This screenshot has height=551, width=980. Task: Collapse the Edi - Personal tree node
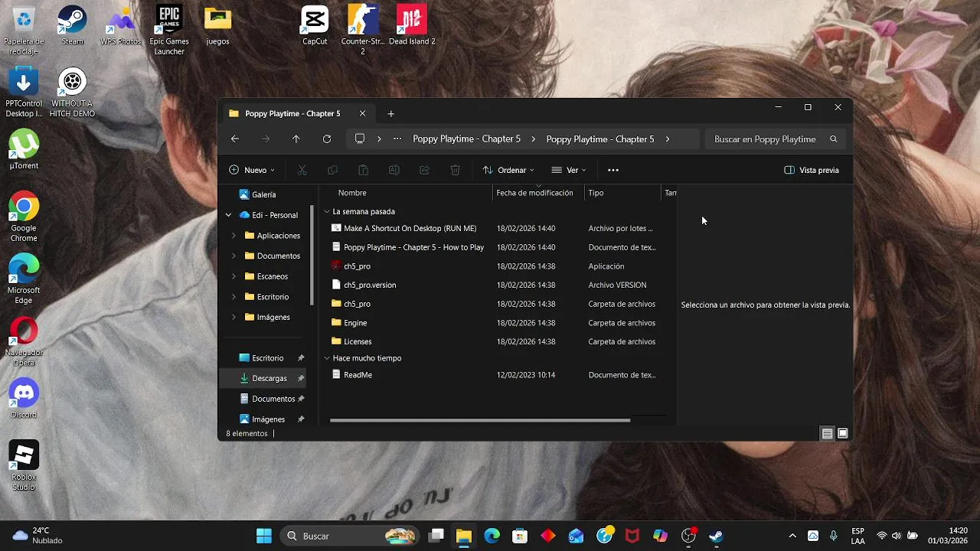tap(228, 215)
